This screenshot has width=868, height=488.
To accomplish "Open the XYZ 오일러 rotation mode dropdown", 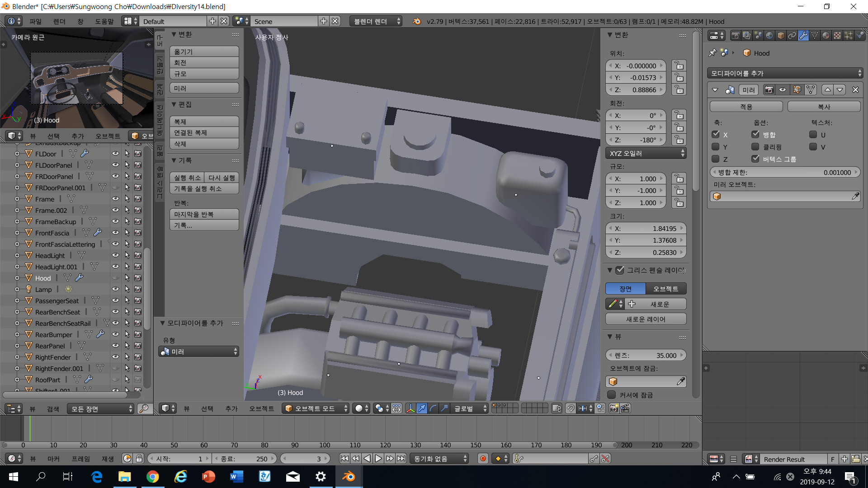I will tap(646, 154).
